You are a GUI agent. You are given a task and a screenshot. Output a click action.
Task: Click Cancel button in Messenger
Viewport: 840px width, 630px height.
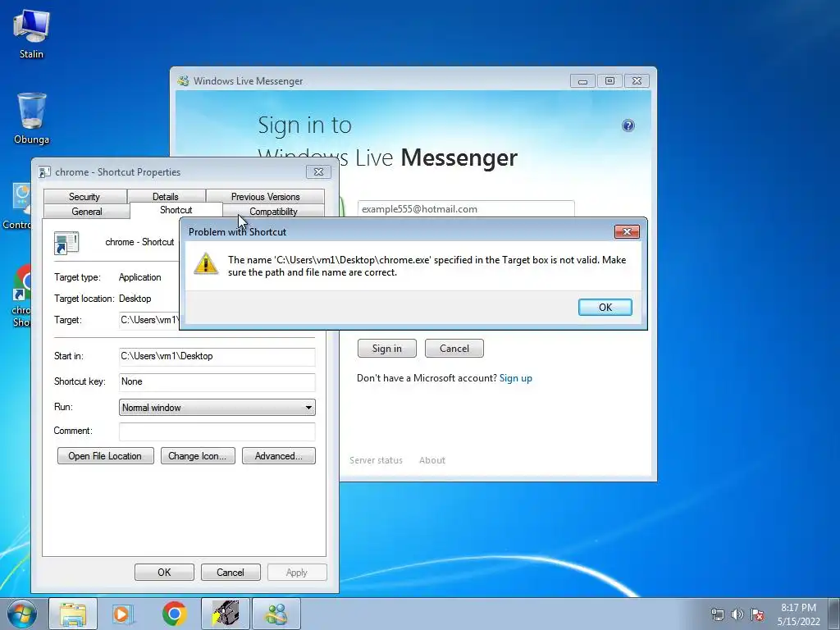pyautogui.click(x=454, y=348)
